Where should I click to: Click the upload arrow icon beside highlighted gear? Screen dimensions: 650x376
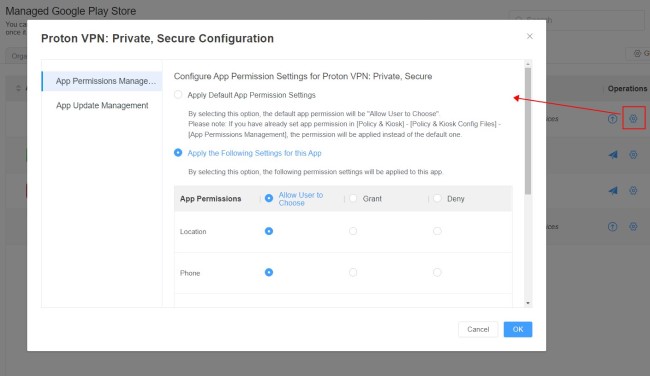pyautogui.click(x=613, y=119)
